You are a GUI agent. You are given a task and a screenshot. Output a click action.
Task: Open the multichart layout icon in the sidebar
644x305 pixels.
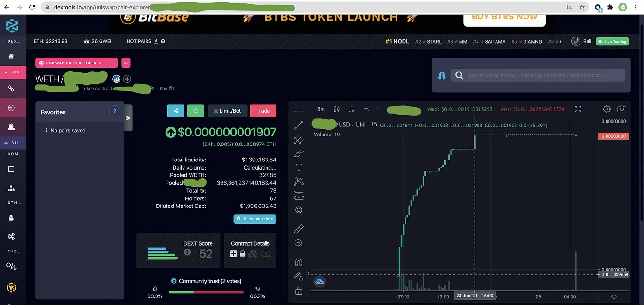tap(11, 169)
